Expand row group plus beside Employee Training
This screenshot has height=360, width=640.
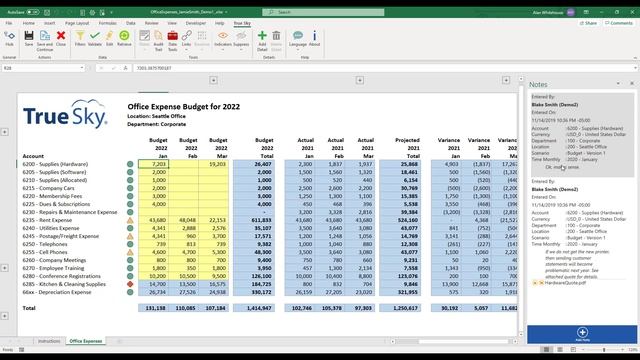click(4, 268)
